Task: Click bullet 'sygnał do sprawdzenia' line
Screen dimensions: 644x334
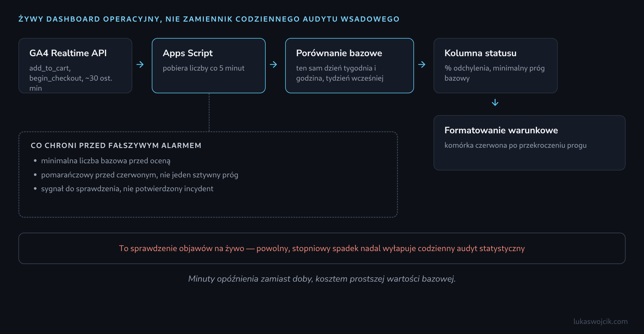Action: [x=127, y=189]
